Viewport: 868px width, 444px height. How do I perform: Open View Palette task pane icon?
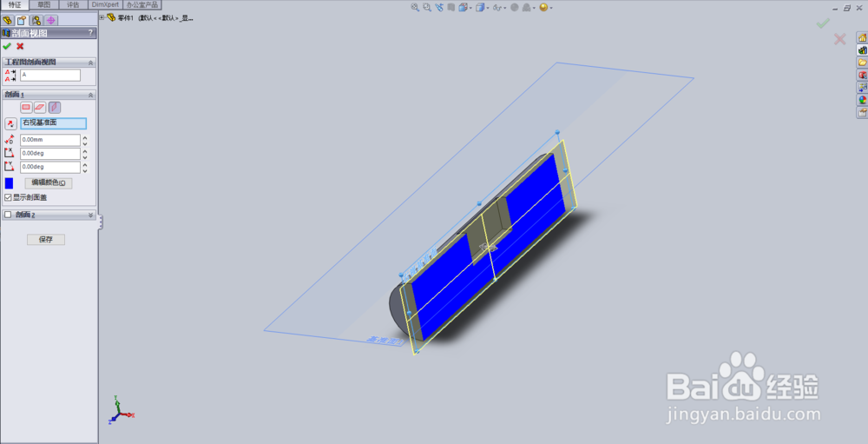862,87
